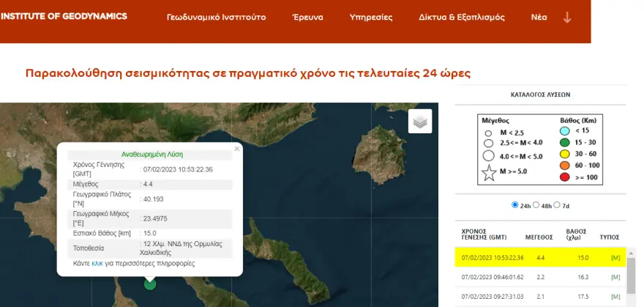Click the 'κλικ' link for more information

point(97,263)
